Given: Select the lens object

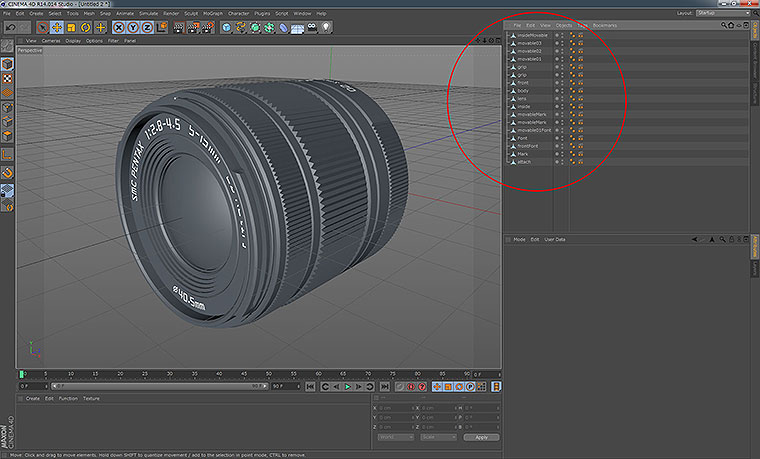Looking at the screenshot, I should pos(522,98).
